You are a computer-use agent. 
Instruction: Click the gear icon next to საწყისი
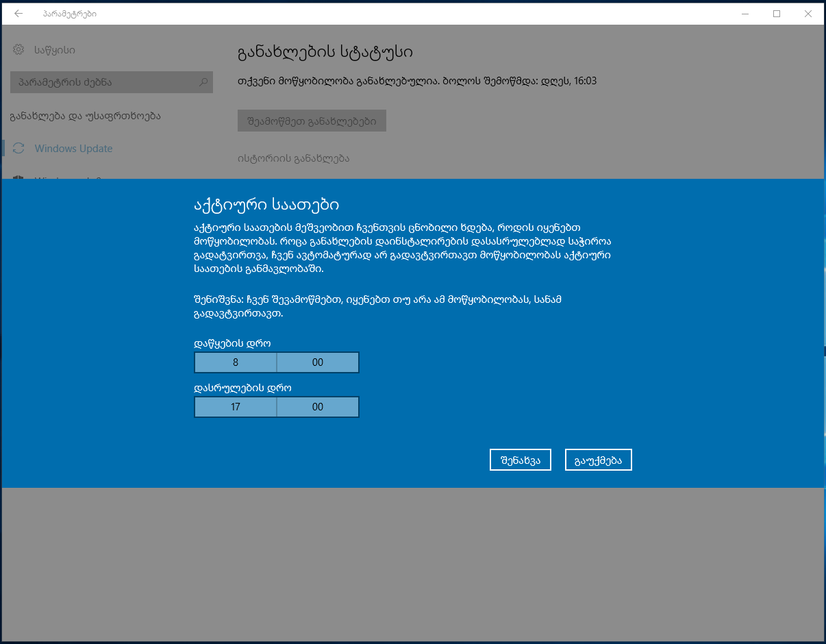[18, 50]
